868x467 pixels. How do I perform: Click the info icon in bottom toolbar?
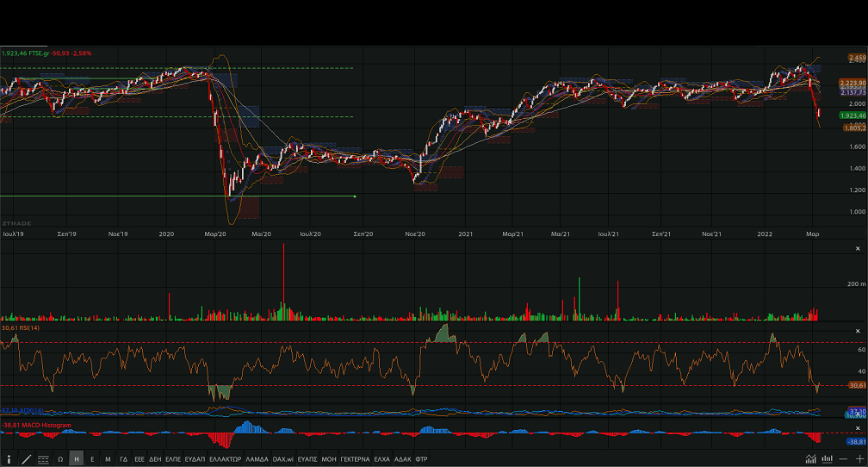tap(9, 459)
